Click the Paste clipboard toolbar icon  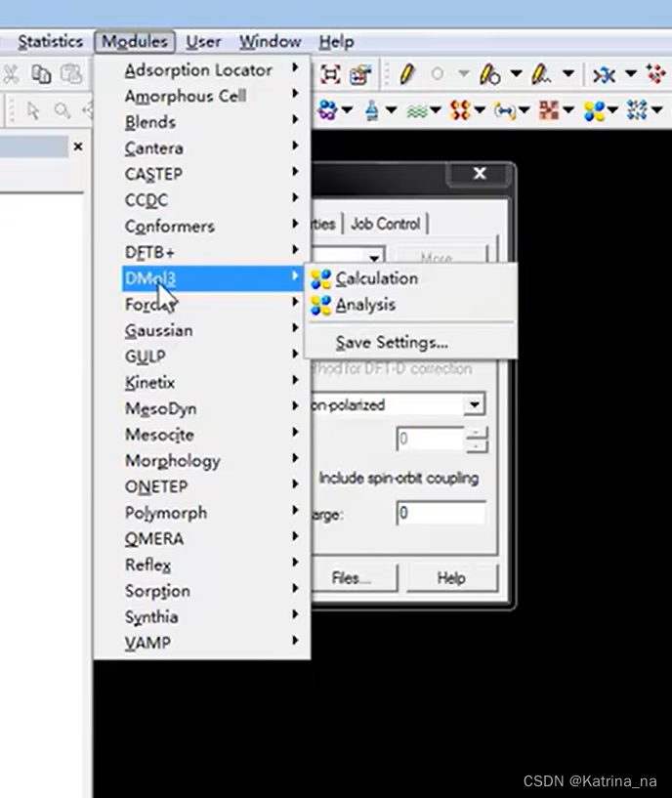[70, 74]
